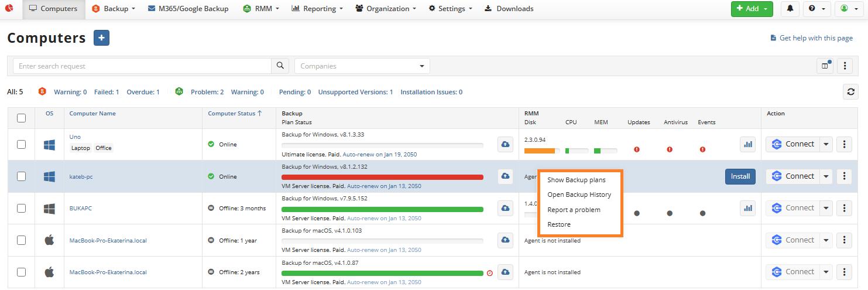Image resolution: width=868 pixels, height=290 pixels.
Task: Open three-dot actions menu for BUKAPC
Action: pyautogui.click(x=843, y=208)
